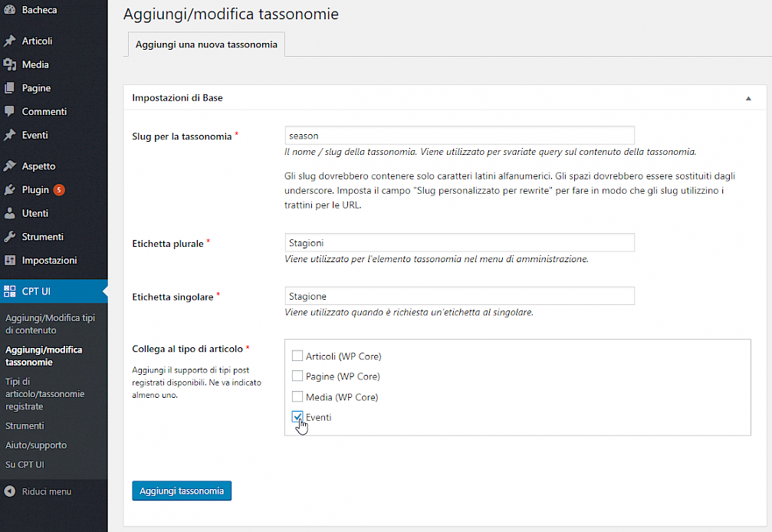Click the CPT UI grid icon

[10, 291]
